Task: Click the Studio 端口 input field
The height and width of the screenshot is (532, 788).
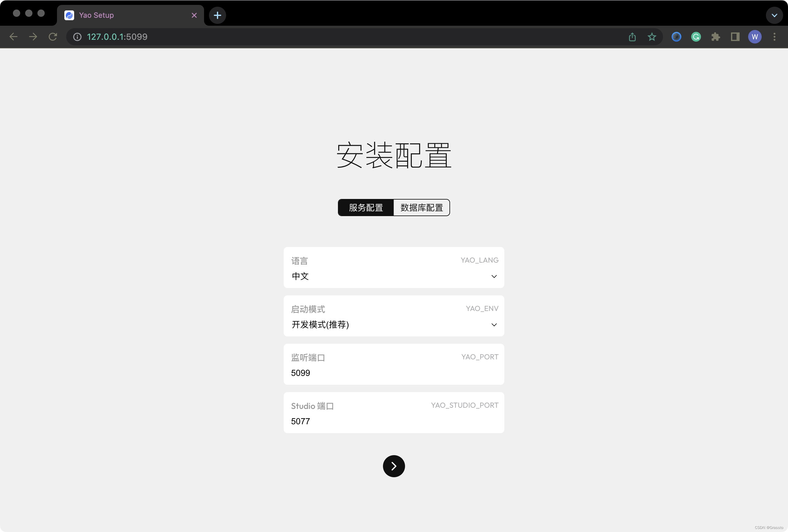Action: pyautogui.click(x=394, y=421)
